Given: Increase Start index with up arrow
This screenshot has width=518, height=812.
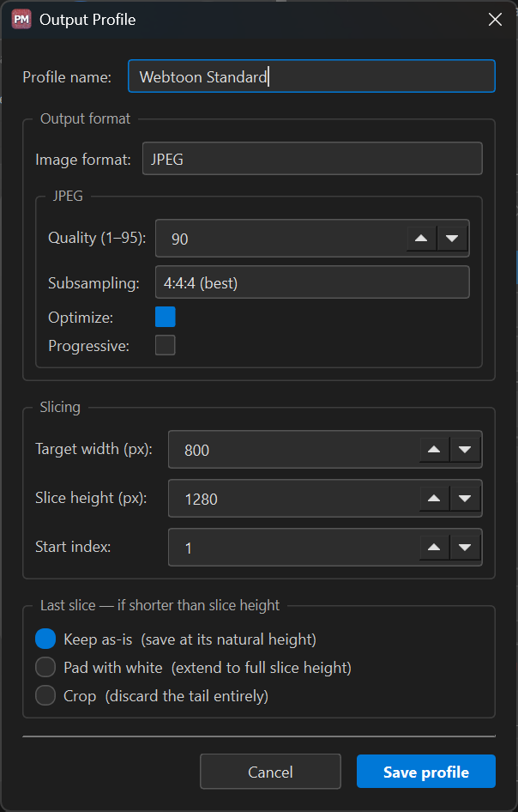Looking at the screenshot, I should click(434, 548).
